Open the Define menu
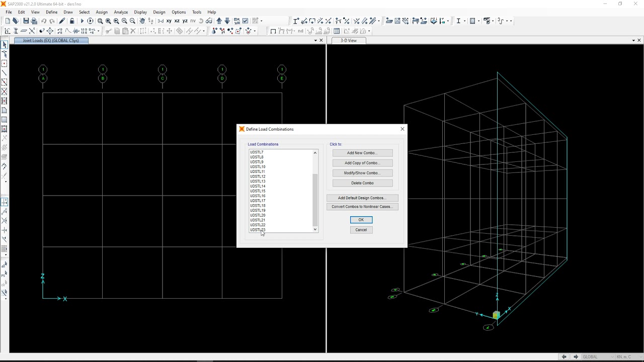644x362 pixels. pyautogui.click(x=52, y=12)
